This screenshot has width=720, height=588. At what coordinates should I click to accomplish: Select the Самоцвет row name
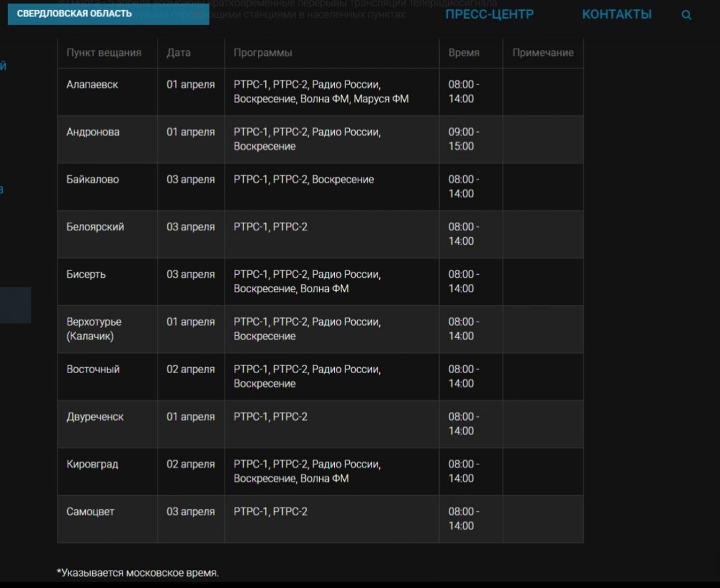click(90, 511)
